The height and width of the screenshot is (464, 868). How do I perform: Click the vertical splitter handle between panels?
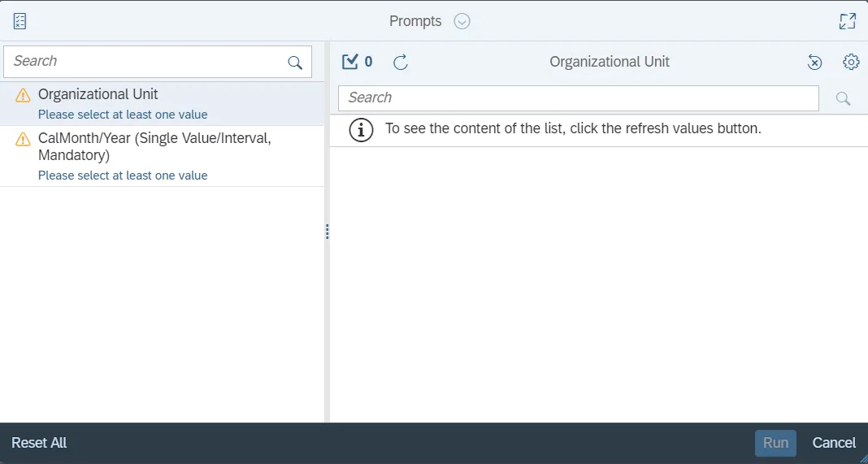click(327, 232)
